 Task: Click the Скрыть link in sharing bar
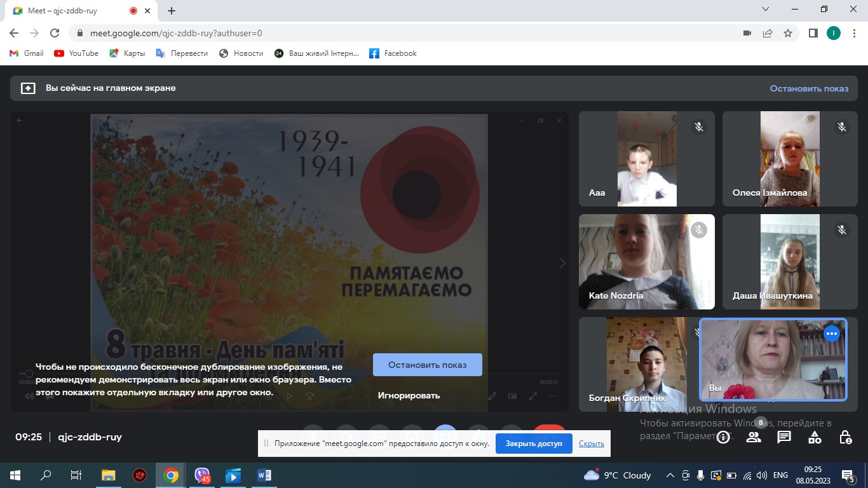pyautogui.click(x=591, y=444)
